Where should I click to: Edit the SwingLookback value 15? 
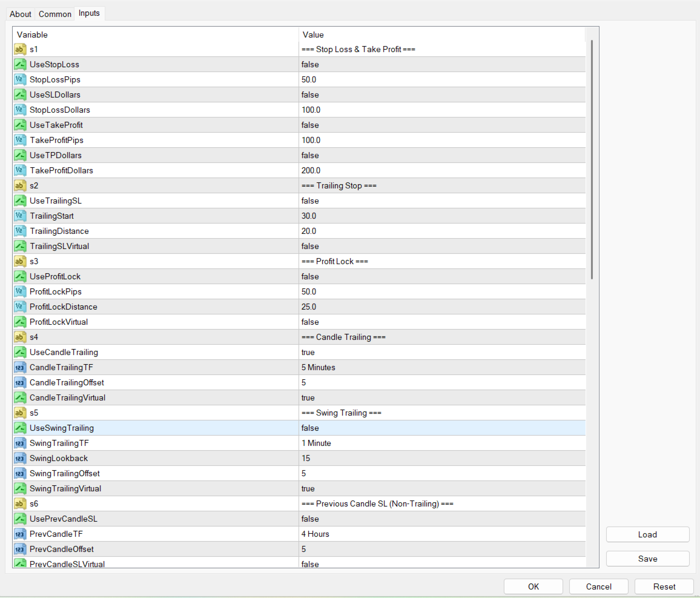[442, 458]
